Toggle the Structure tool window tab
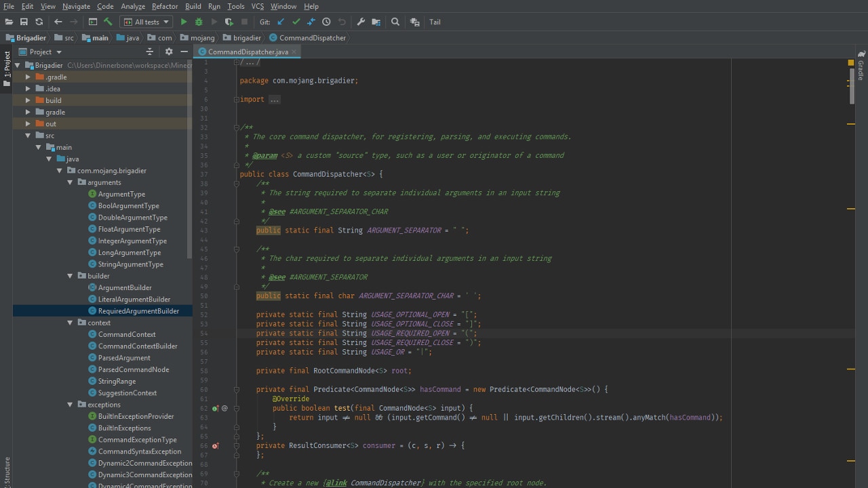Viewport: 868px width, 488px height. pos(7,470)
